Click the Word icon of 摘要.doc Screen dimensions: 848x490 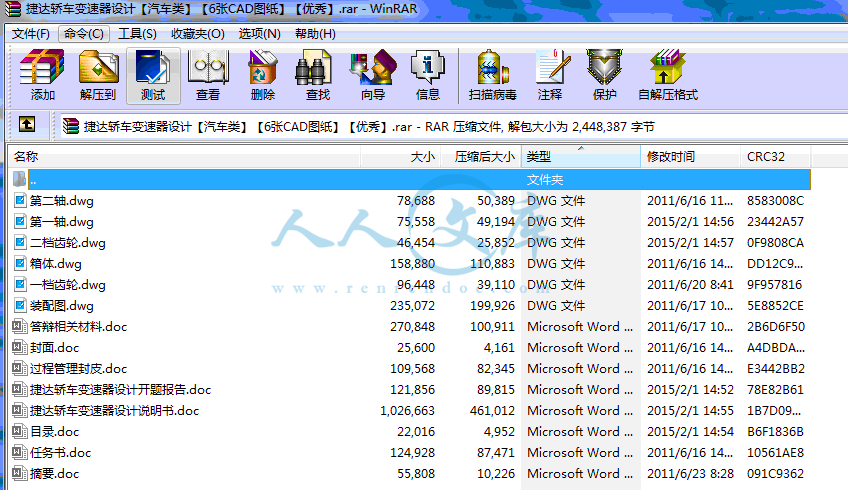click(x=19, y=473)
